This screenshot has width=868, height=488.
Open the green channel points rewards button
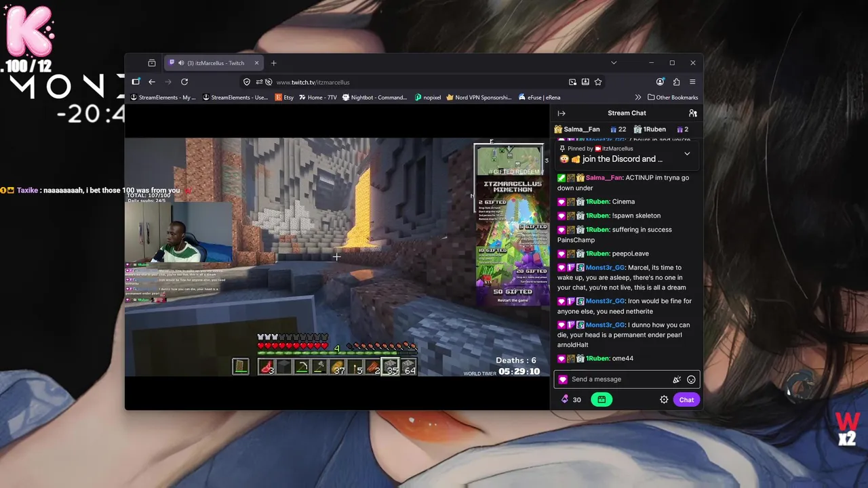(x=601, y=400)
